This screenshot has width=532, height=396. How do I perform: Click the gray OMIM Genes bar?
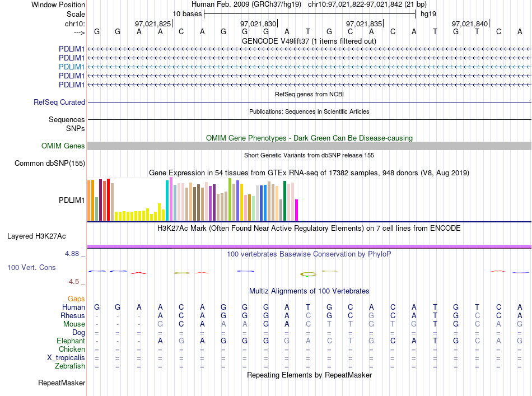[x=309, y=146]
